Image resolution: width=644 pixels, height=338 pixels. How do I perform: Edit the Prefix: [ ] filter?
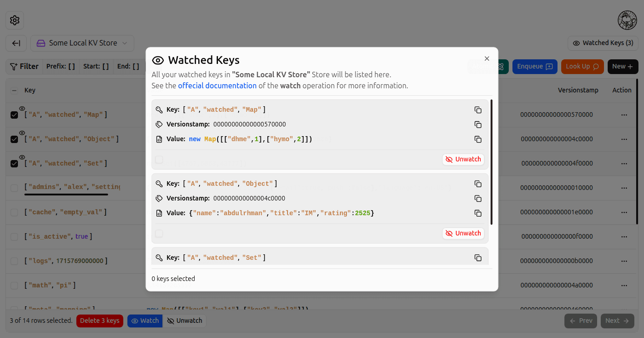pyautogui.click(x=61, y=66)
